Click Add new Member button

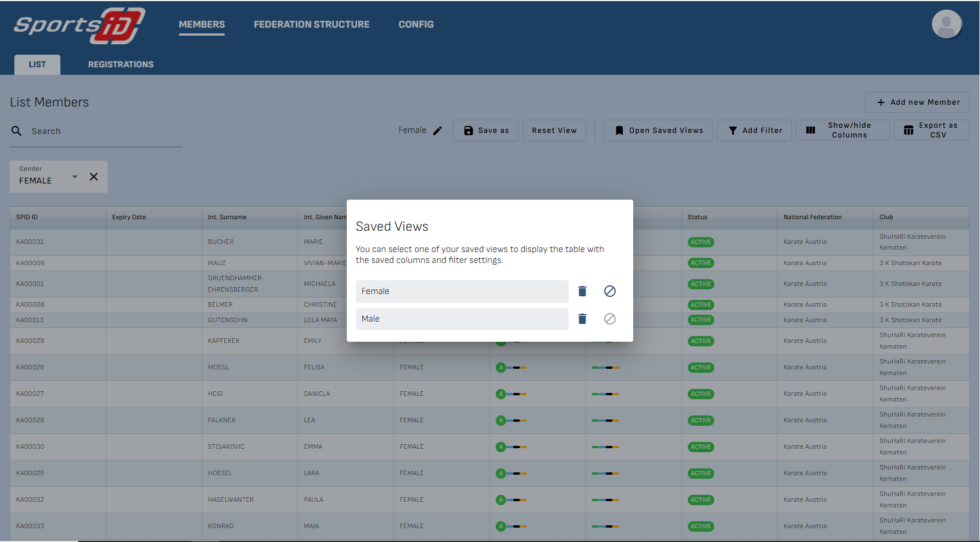pos(917,102)
